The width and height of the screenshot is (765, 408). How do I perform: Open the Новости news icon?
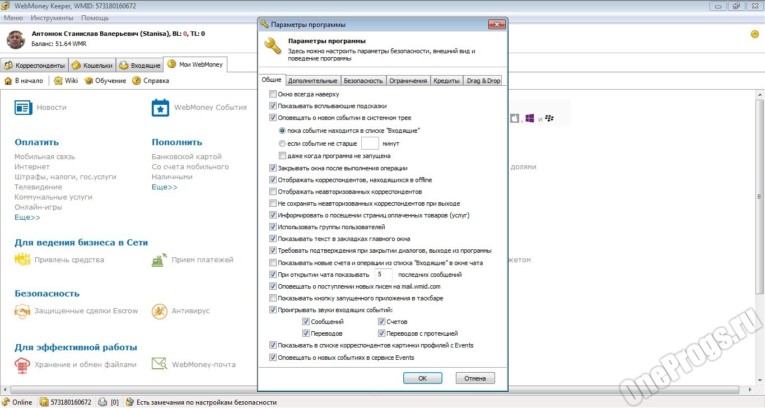tap(23, 107)
